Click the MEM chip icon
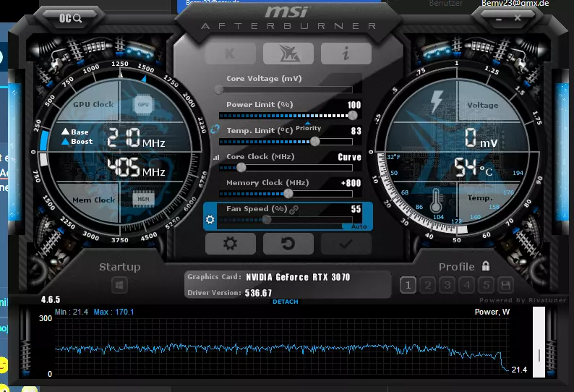Screen dimensions: 574x392 pos(143,199)
